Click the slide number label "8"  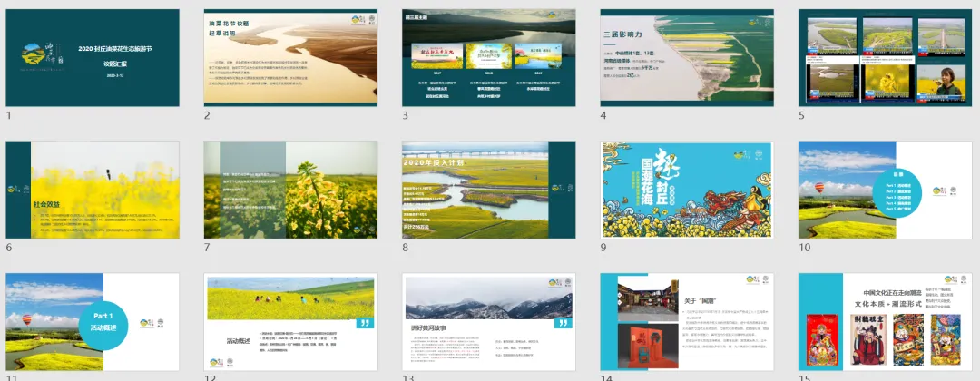click(x=405, y=248)
